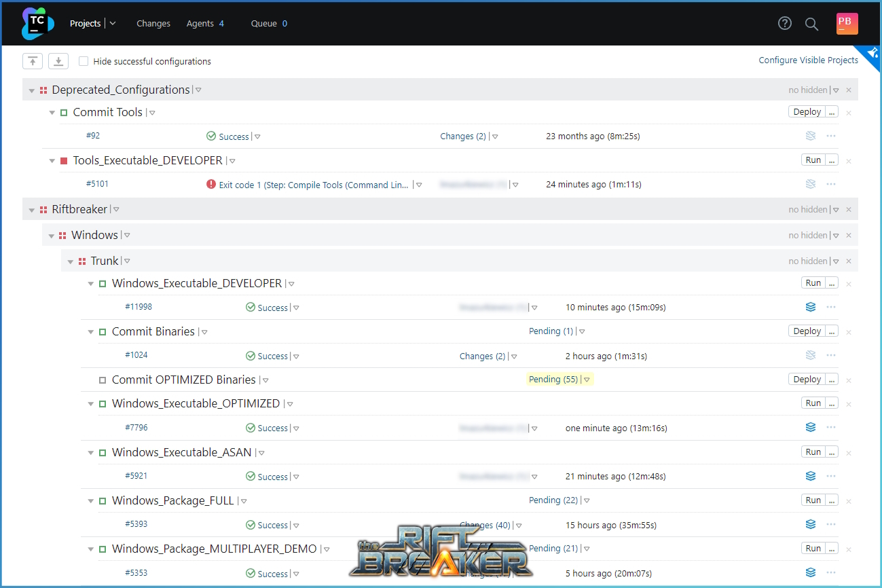Click Deploy for Commit OPTIMIZED Binaries
The width and height of the screenshot is (882, 588).
[x=807, y=379]
